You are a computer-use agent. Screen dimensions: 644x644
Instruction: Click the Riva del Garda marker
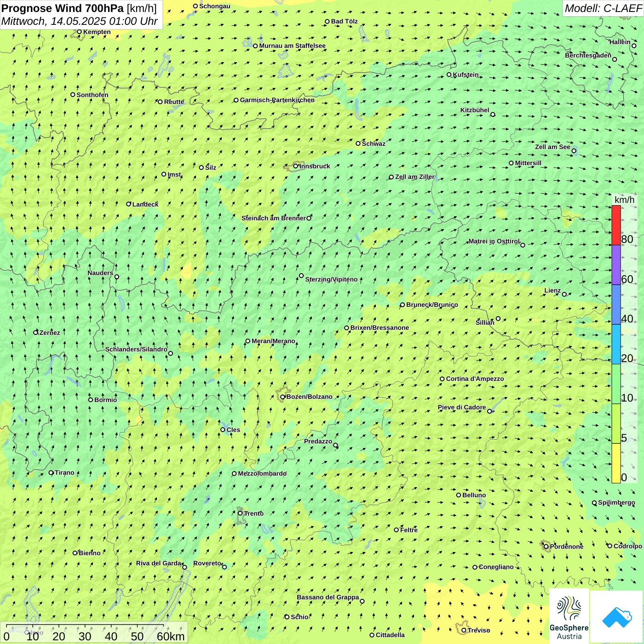184,567
